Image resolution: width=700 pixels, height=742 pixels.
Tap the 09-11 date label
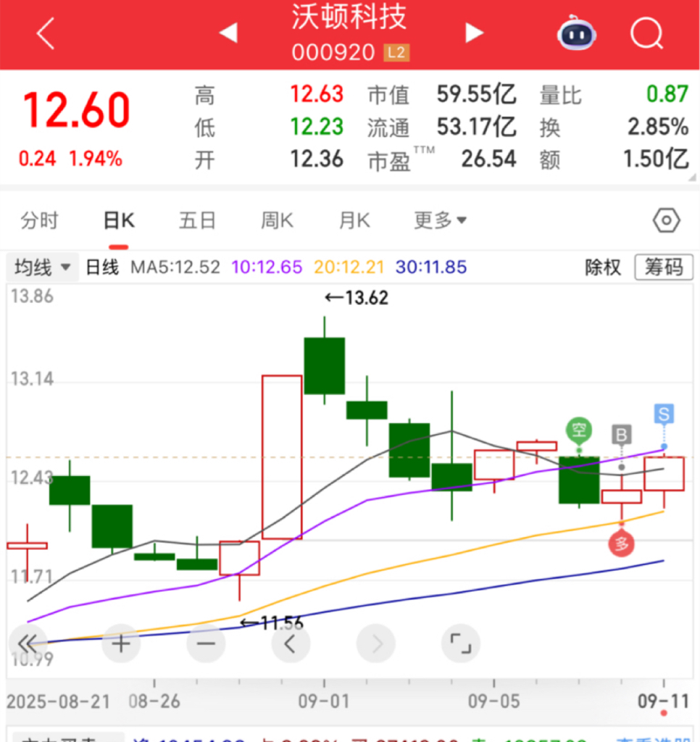click(x=664, y=701)
